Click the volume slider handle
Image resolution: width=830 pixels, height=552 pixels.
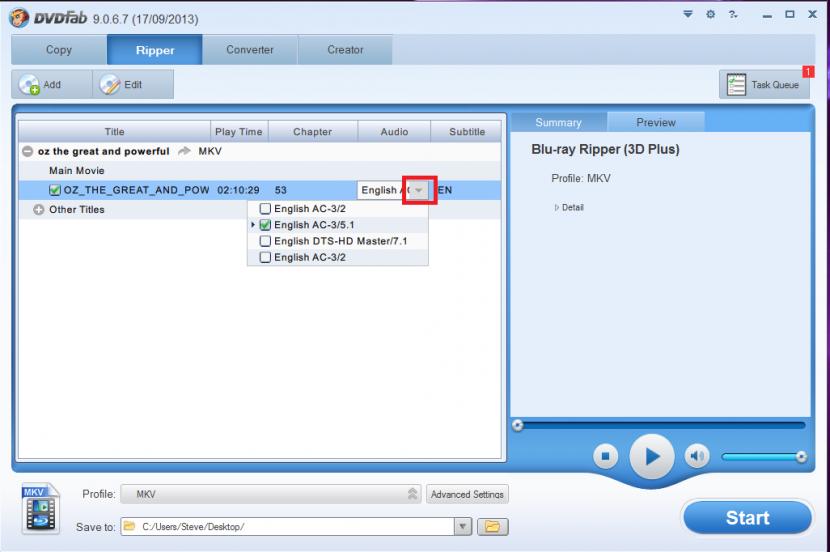coord(801,456)
